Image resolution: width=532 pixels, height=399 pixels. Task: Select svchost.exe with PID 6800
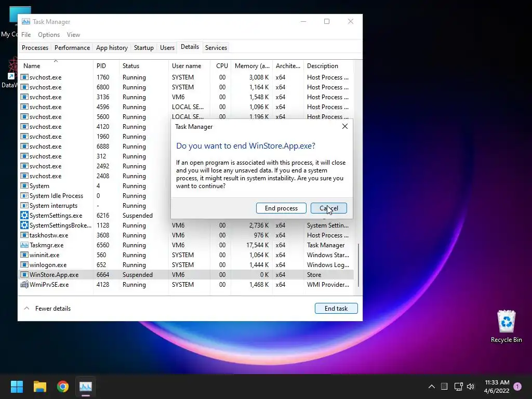pyautogui.click(x=187, y=87)
